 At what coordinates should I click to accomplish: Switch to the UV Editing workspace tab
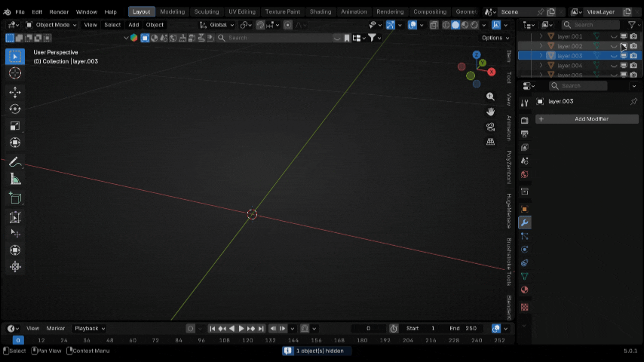pos(242,12)
